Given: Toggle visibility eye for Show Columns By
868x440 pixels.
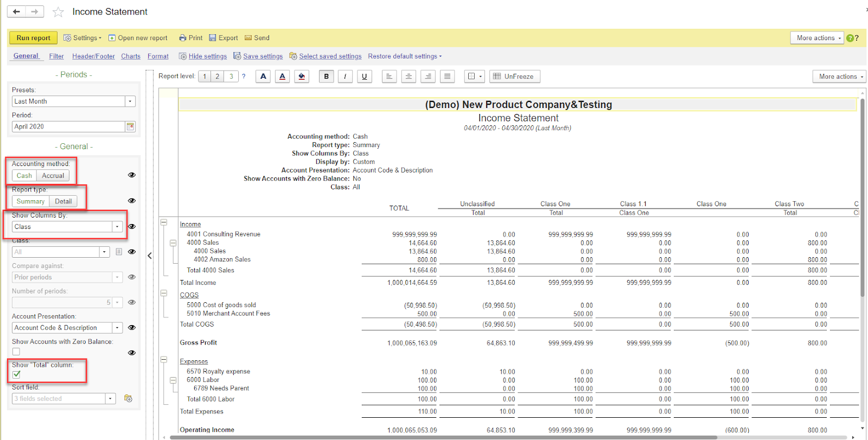Looking at the screenshot, I should [x=131, y=226].
